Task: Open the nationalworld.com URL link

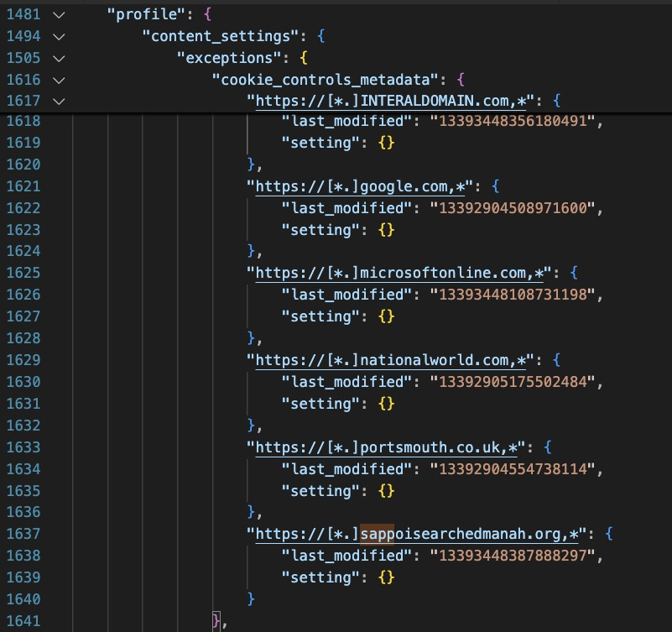Action: coord(390,360)
